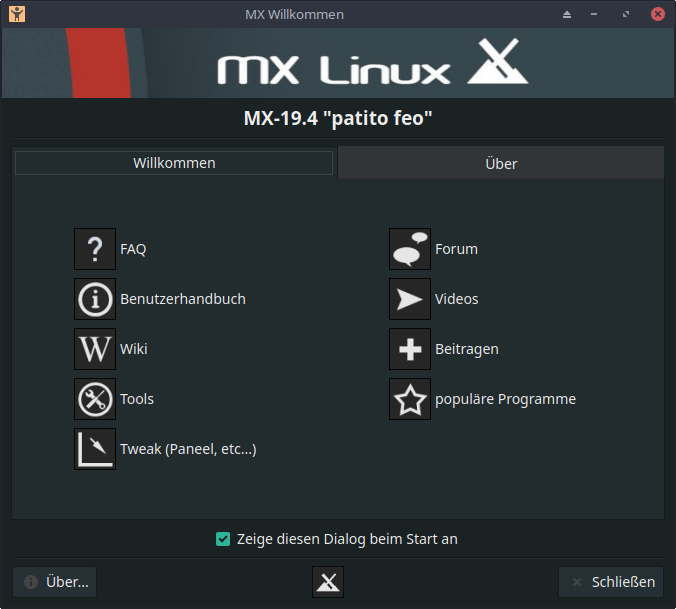The height and width of the screenshot is (609, 676).
Task: Maximize the MX Willkommen window
Action: point(627,14)
